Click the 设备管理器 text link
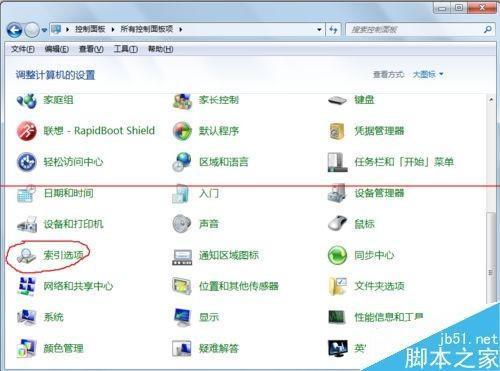 pyautogui.click(x=379, y=193)
